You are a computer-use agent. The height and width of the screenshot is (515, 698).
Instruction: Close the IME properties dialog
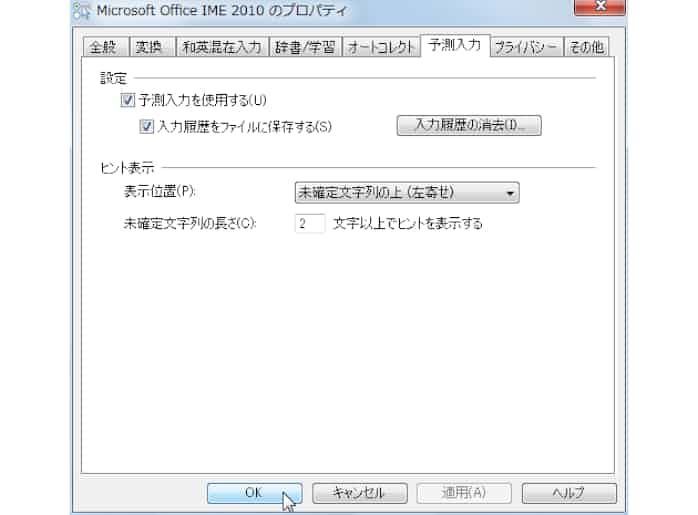(599, 6)
